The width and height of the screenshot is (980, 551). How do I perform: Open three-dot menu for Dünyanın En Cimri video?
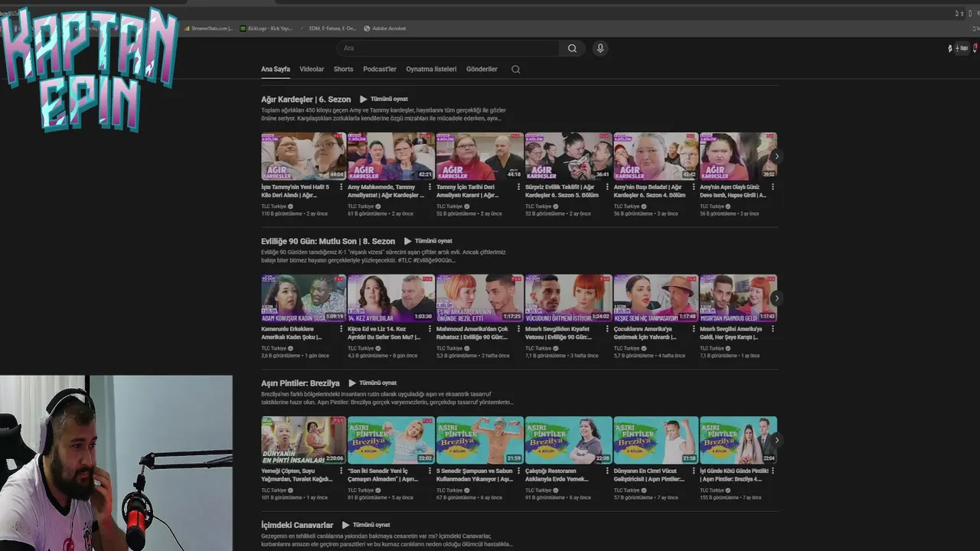point(695,471)
